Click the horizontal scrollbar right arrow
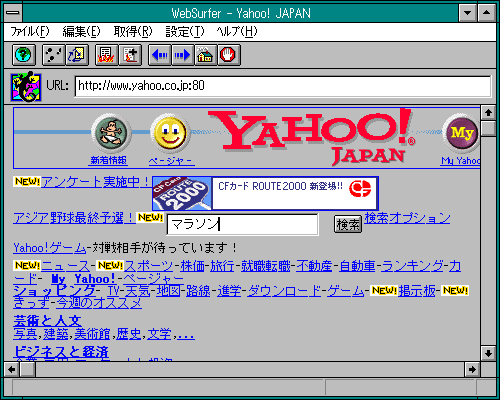Screen dimensions: 500x400 click(x=472, y=369)
